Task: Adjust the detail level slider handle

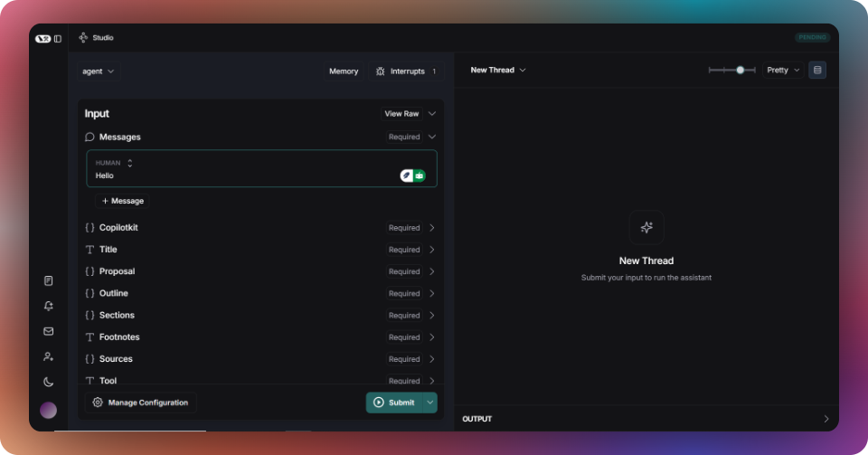Action: click(741, 70)
